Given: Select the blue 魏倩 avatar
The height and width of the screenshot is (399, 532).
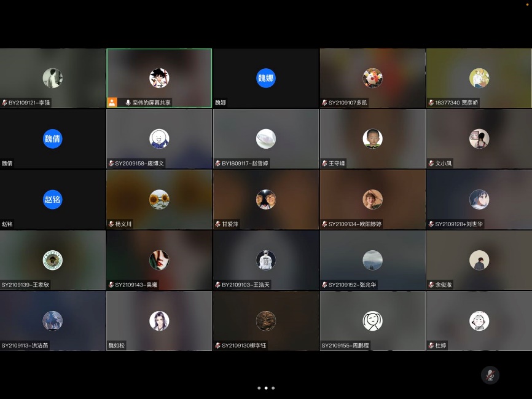Looking at the screenshot, I should [53, 139].
